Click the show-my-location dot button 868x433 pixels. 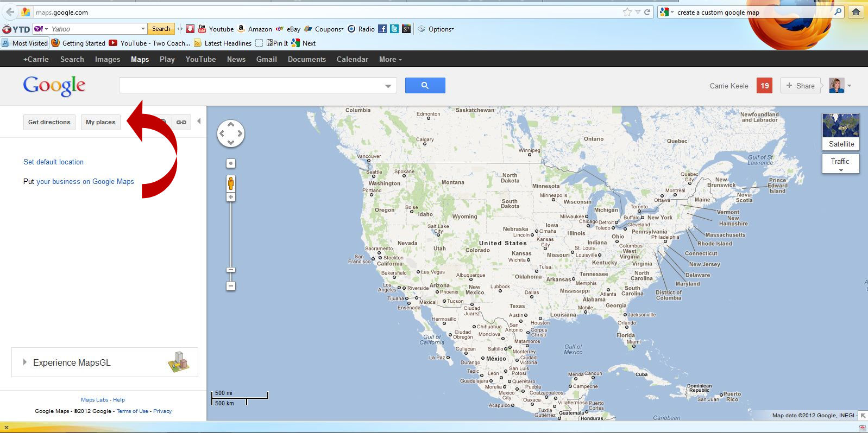(x=231, y=163)
